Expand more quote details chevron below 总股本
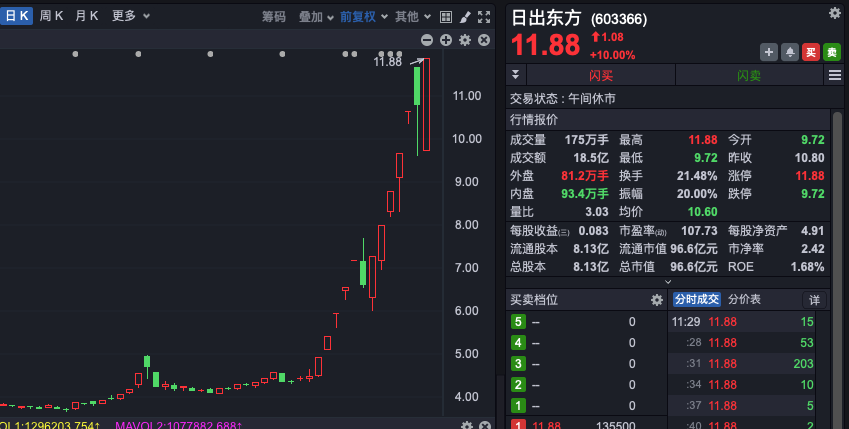The width and height of the screenshot is (849, 429). (668, 282)
